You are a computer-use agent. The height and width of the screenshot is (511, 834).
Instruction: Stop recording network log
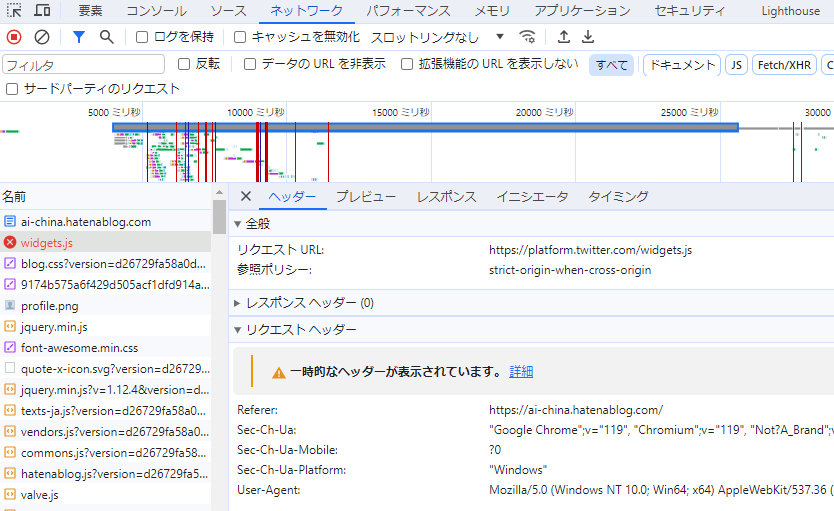click(14, 37)
